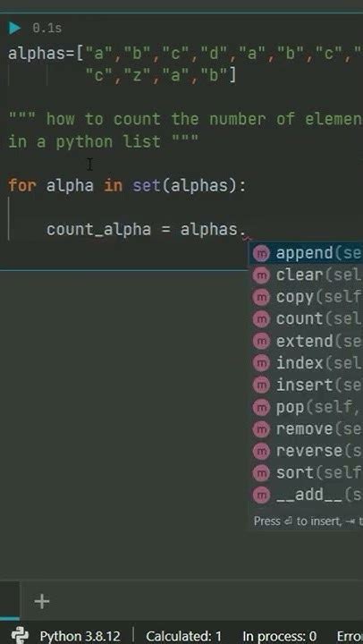This screenshot has width=363, height=644.
Task: Place cursor after alphas. in code editor
Action: point(246,229)
